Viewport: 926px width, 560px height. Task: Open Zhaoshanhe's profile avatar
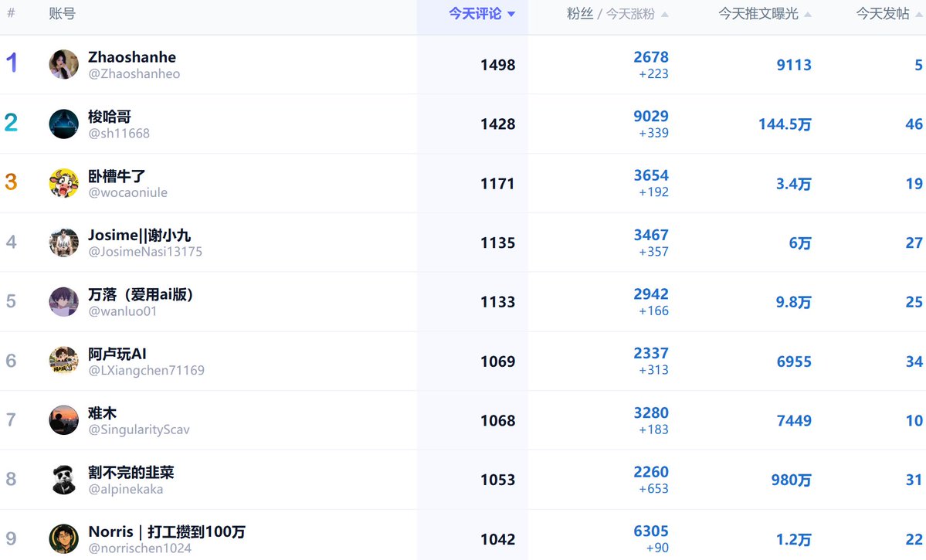click(64, 64)
